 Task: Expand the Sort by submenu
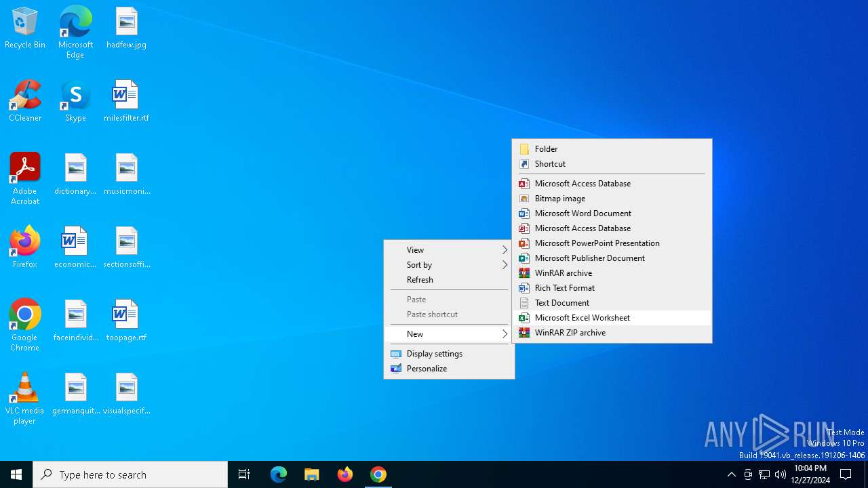click(450, 265)
